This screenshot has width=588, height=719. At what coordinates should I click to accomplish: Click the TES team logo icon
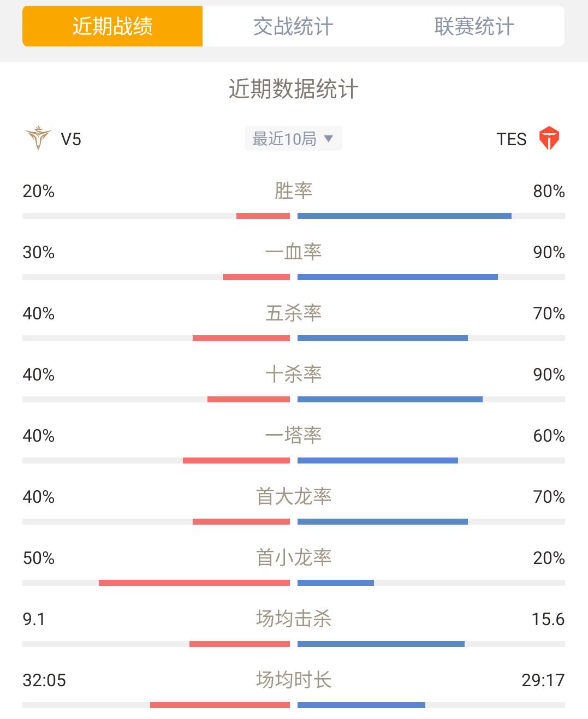click(549, 139)
